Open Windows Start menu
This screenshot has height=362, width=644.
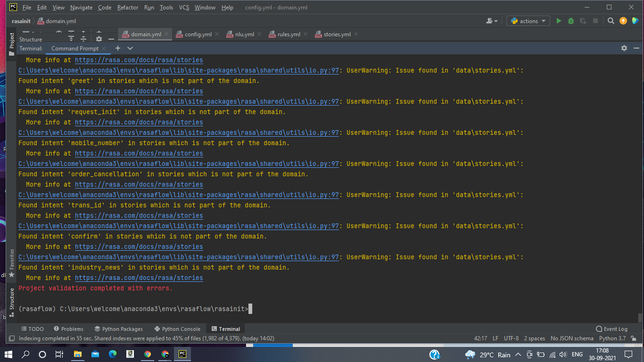pyautogui.click(x=9, y=354)
